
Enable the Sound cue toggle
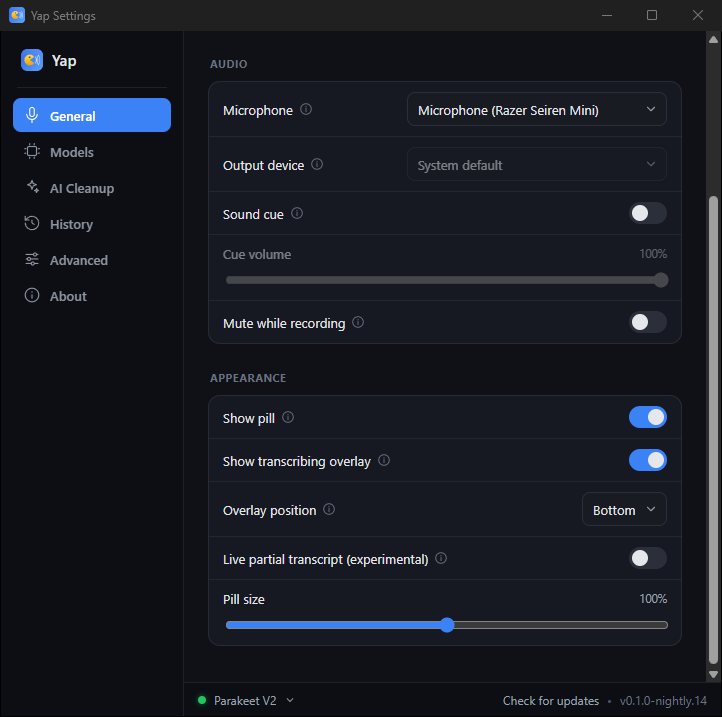[647, 213]
